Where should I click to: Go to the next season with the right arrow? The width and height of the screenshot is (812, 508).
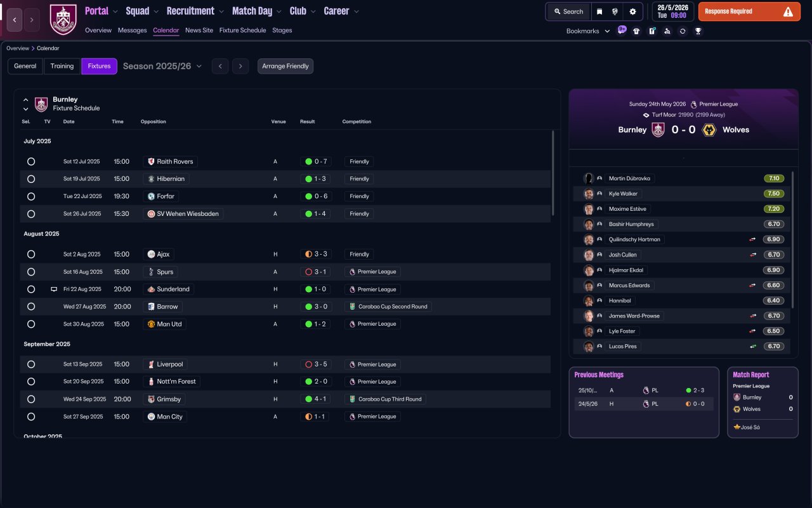[x=240, y=66]
